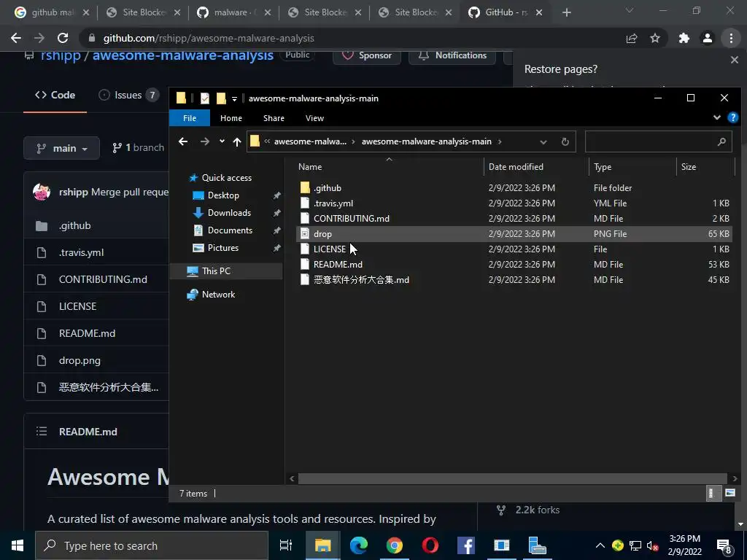Launch Opera from taskbar
747x560 pixels.
point(430,545)
